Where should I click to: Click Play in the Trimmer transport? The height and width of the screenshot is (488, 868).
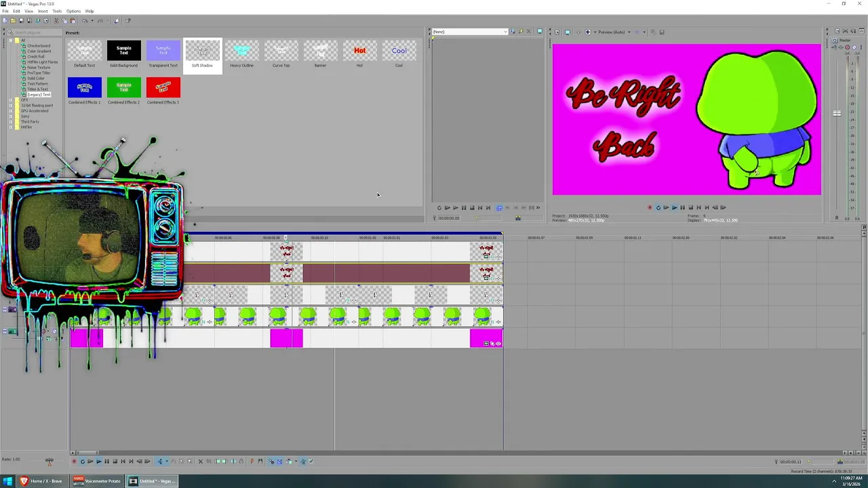(x=456, y=207)
